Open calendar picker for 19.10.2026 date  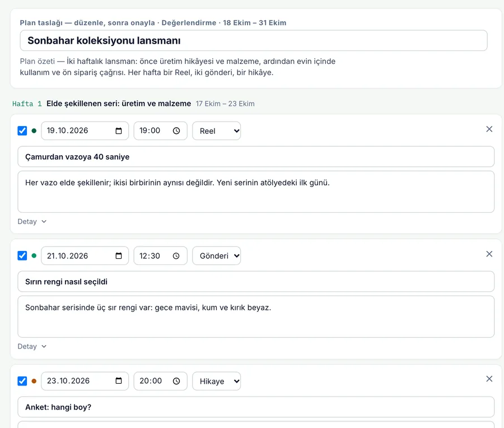coord(119,131)
